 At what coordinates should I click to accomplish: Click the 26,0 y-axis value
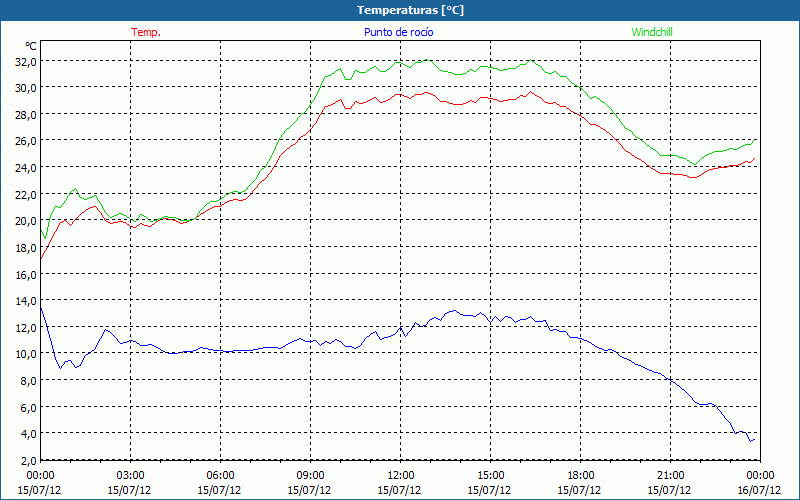(26, 141)
